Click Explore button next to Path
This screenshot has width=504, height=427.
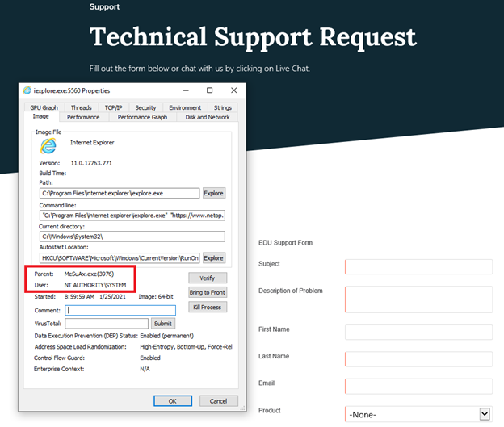pyautogui.click(x=213, y=194)
